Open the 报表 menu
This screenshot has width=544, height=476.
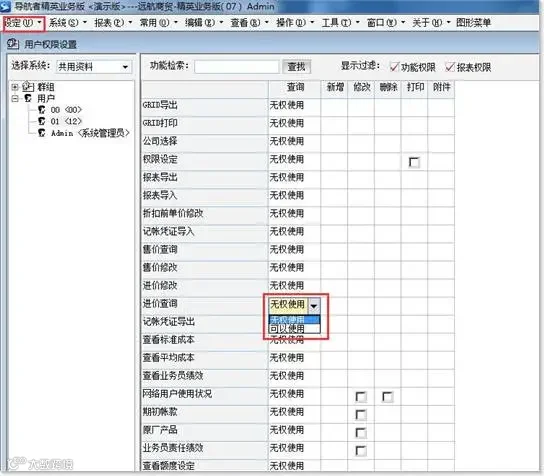click(x=113, y=23)
